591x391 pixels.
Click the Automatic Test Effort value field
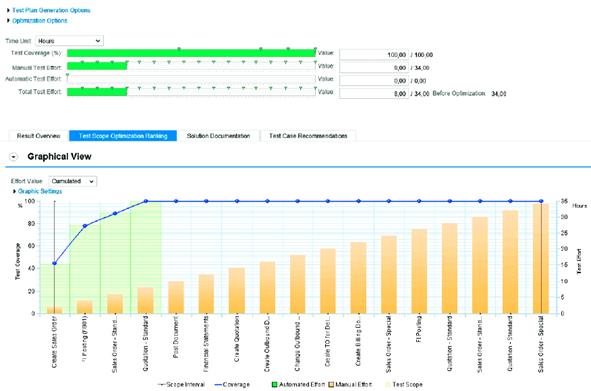coord(374,81)
